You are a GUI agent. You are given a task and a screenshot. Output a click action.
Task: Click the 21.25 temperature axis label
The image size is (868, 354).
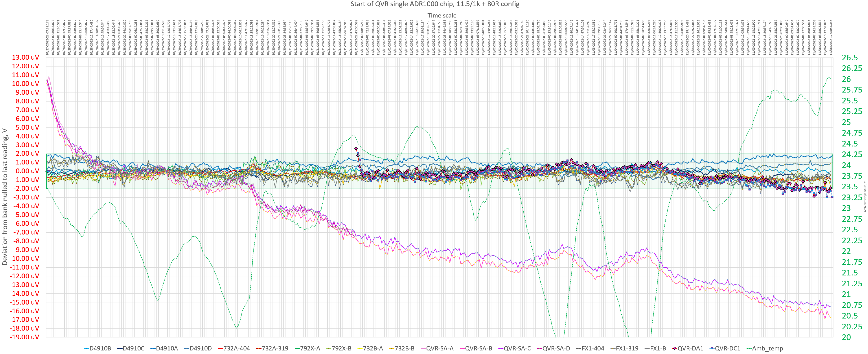point(852,284)
